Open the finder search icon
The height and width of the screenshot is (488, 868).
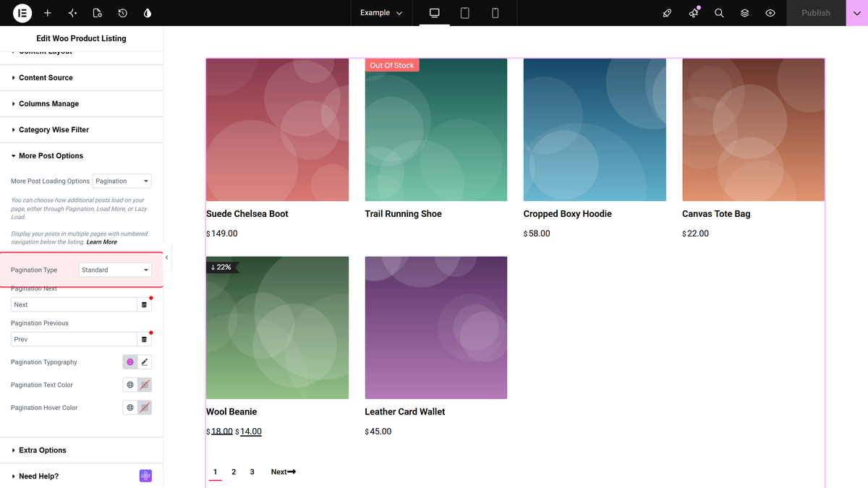719,13
